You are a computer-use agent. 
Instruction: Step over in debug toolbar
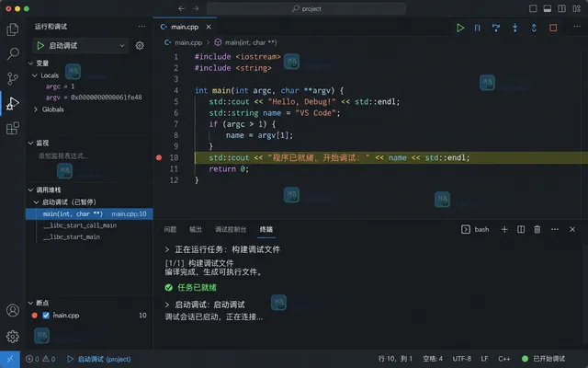coord(496,28)
